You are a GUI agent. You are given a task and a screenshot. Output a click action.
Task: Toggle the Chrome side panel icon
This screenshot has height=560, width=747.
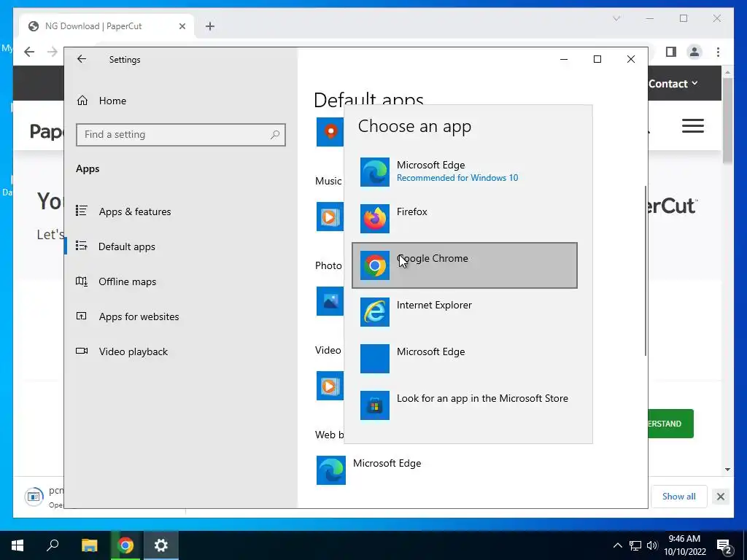coord(671,52)
